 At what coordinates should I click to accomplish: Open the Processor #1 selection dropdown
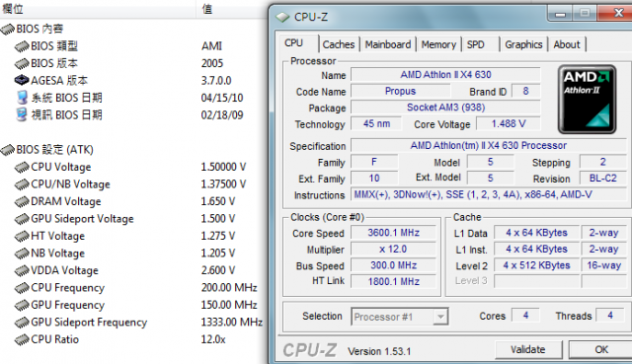[x=399, y=317]
